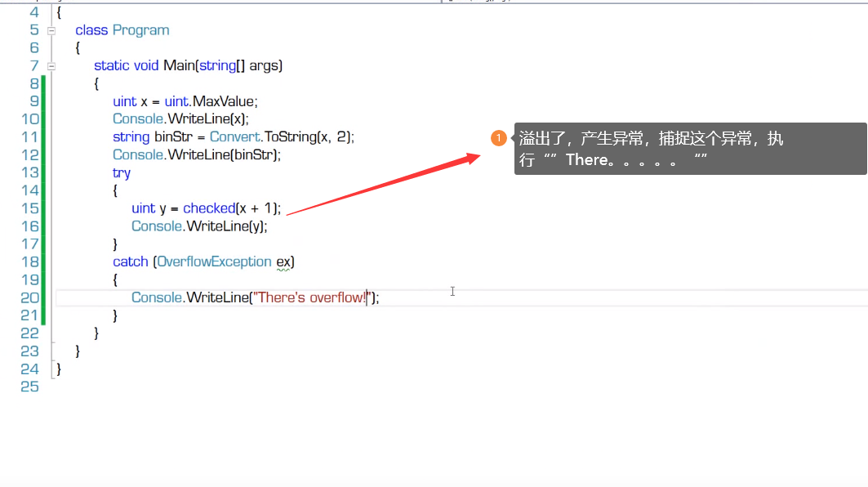Click the "There's overflow!" string literal
This screenshot has height=487, width=868.
(312, 297)
